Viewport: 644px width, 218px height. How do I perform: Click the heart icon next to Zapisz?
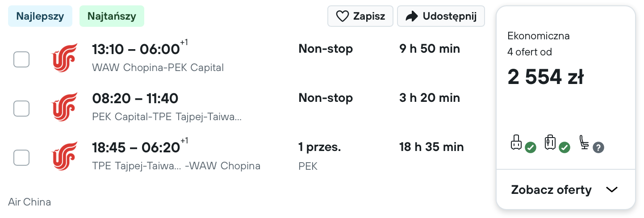[342, 17]
